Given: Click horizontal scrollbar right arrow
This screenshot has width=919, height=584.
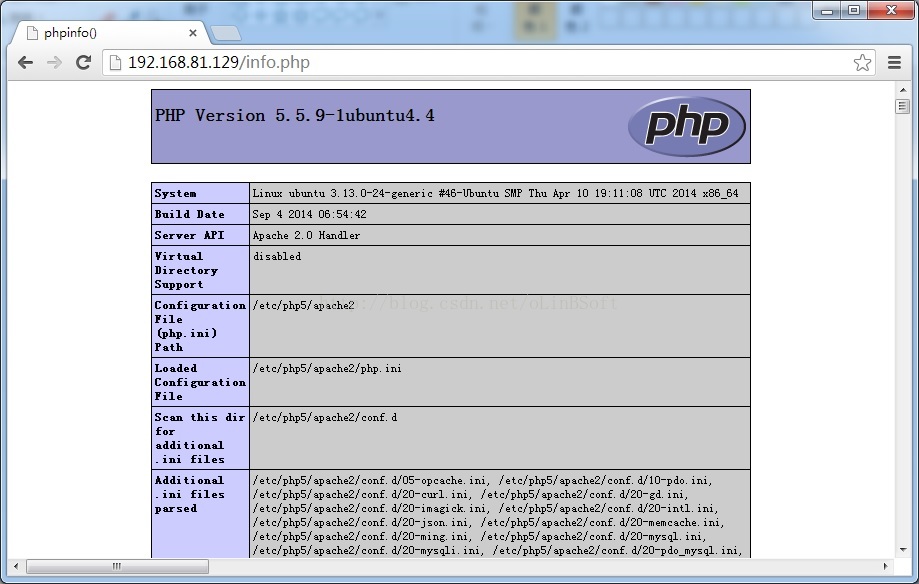Looking at the screenshot, I should click(x=885, y=566).
